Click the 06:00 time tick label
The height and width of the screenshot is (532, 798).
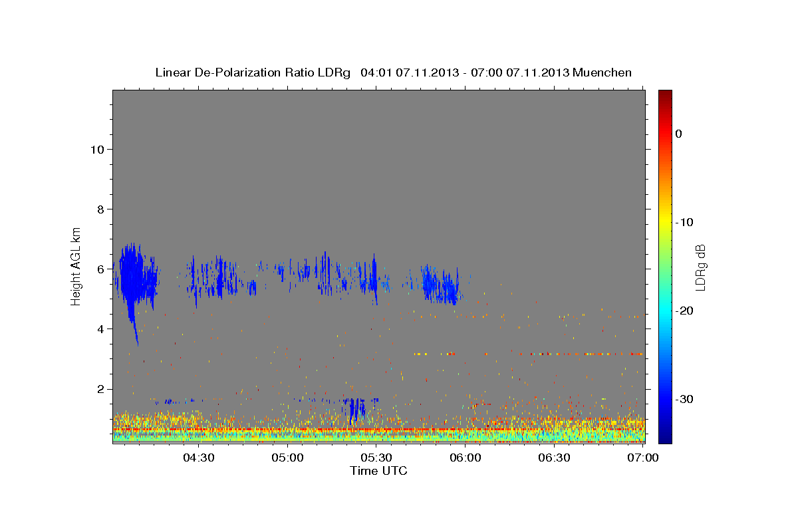tap(465, 458)
